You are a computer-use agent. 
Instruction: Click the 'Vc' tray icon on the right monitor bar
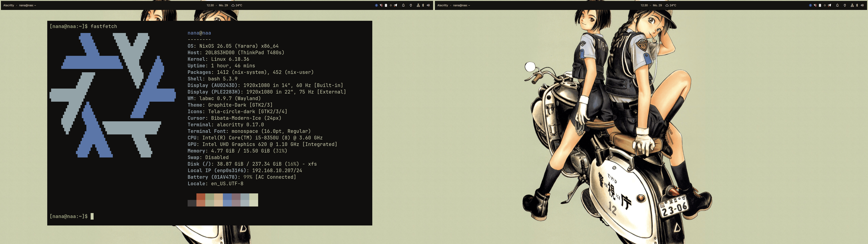click(x=815, y=5)
